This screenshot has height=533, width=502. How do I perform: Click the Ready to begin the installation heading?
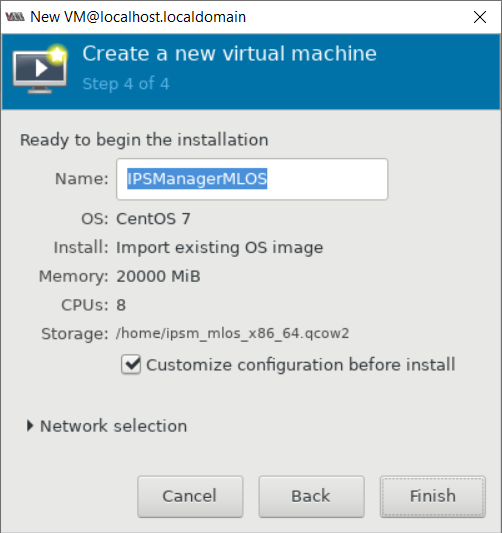(x=144, y=140)
